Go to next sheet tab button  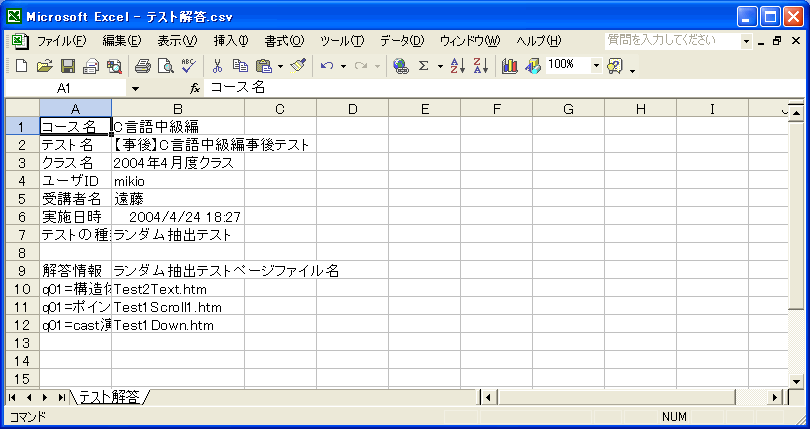click(x=45, y=397)
